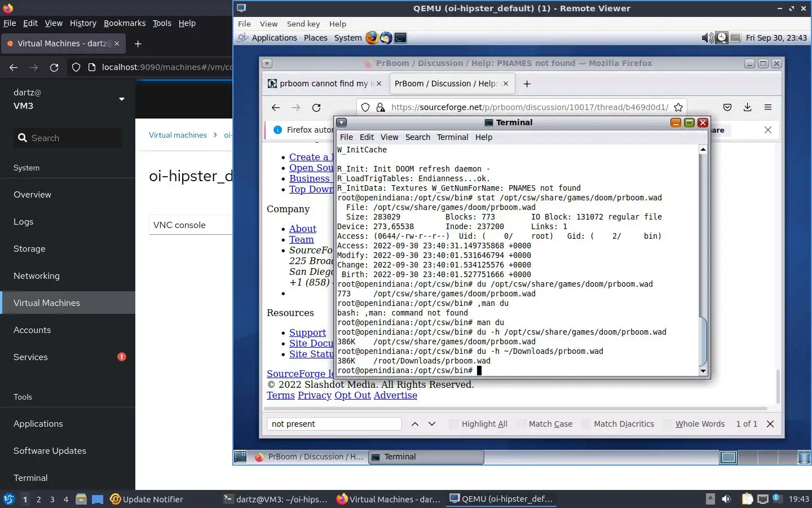
Task: Launch Thunderbird mail from the guest panel
Action: tap(386, 38)
